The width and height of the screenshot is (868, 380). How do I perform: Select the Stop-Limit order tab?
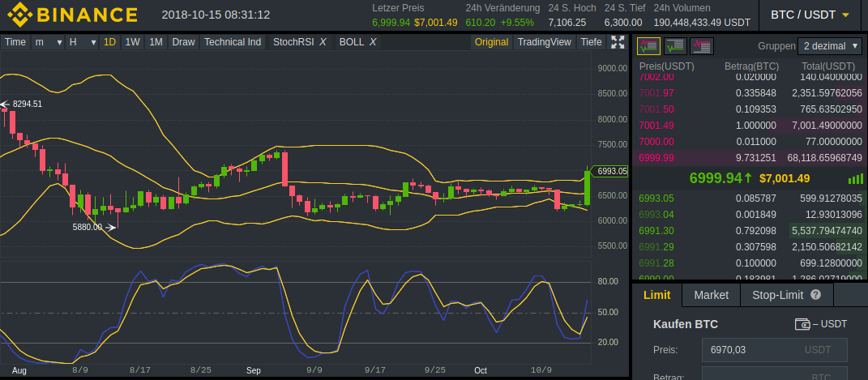[787, 295]
